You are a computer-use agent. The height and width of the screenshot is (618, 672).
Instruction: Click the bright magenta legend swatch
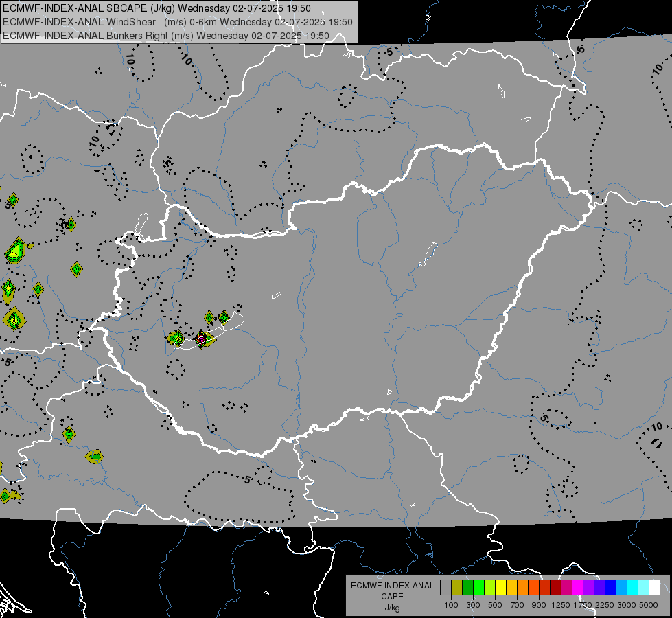578,587
